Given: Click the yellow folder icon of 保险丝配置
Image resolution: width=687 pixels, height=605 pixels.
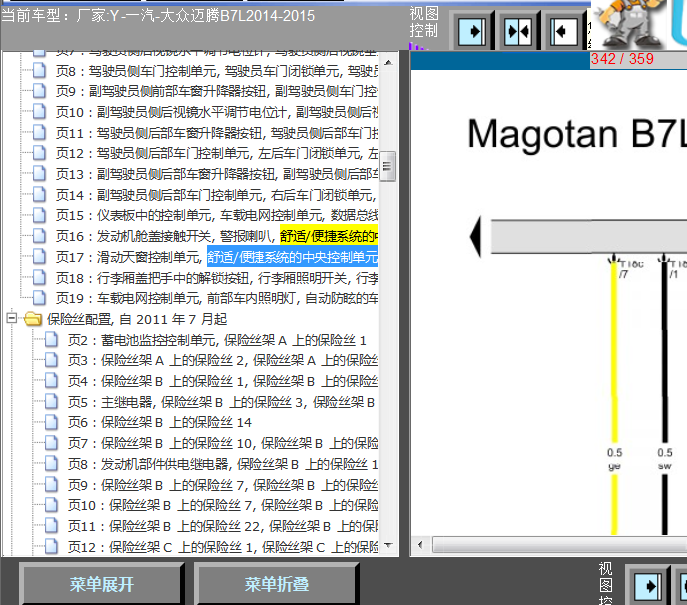Looking at the screenshot, I should (33, 319).
